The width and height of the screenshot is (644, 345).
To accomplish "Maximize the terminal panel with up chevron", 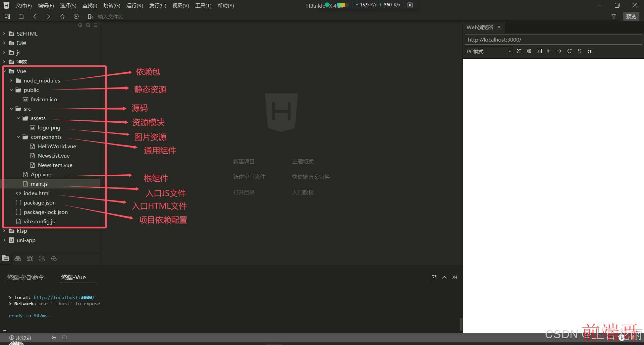I will (x=444, y=277).
